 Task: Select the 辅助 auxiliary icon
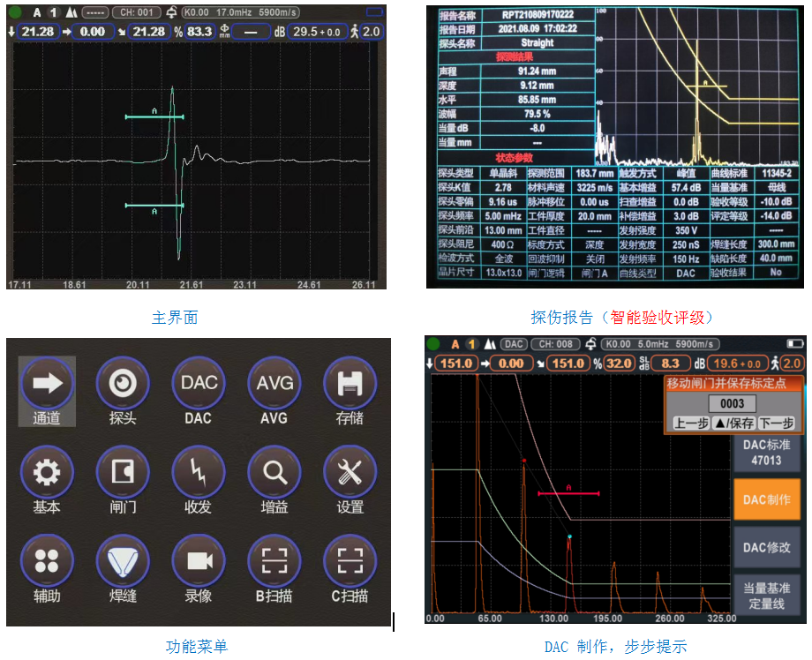(x=47, y=562)
